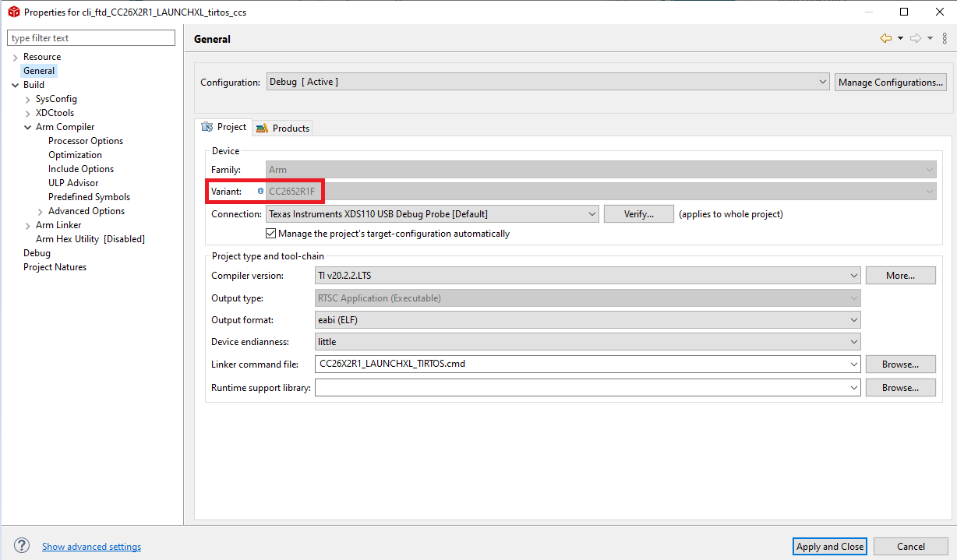Image resolution: width=957 pixels, height=560 pixels.
Task: Select the Project tab
Action: tap(224, 127)
